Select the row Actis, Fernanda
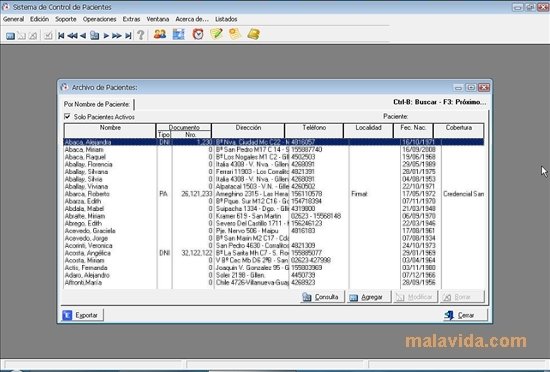The image size is (550, 372). (x=274, y=268)
